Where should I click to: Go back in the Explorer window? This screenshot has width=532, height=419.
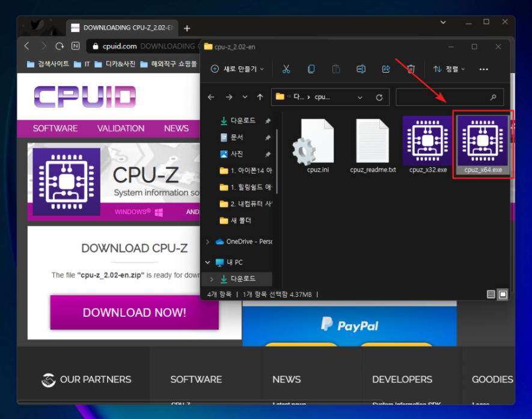point(211,97)
